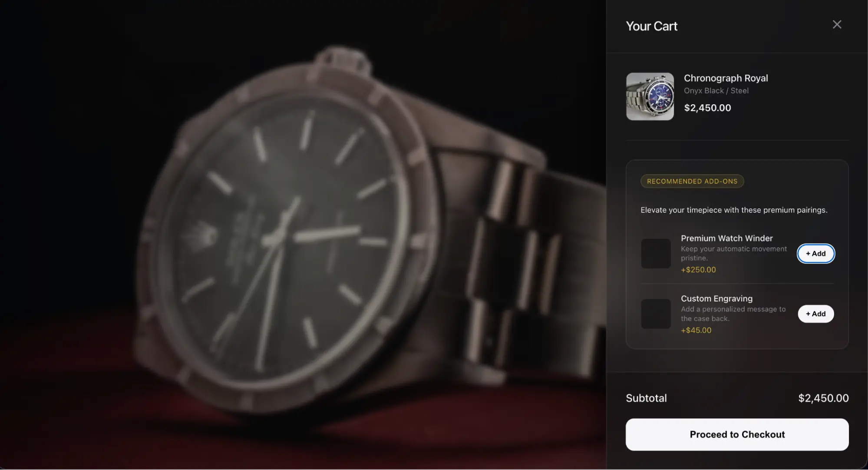Click the 'Elevate your timepiece' description text
The width and height of the screenshot is (868, 470).
coord(734,210)
